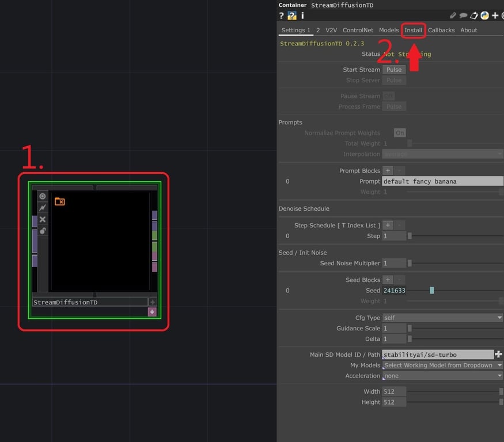
Task: Click the Main SD Model ID path field
Action: click(438, 355)
